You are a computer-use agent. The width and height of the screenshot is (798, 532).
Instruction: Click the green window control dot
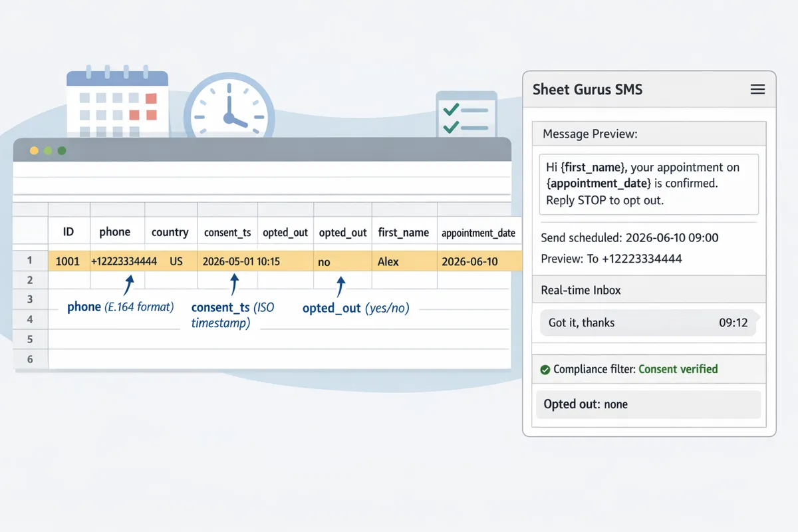click(x=62, y=151)
